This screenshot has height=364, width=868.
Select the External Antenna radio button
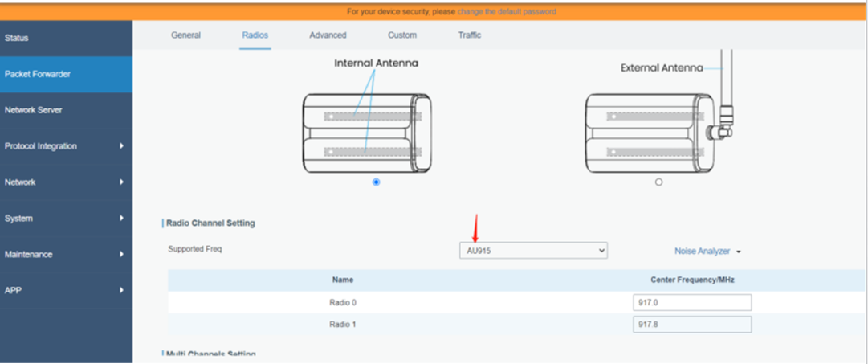point(658,182)
